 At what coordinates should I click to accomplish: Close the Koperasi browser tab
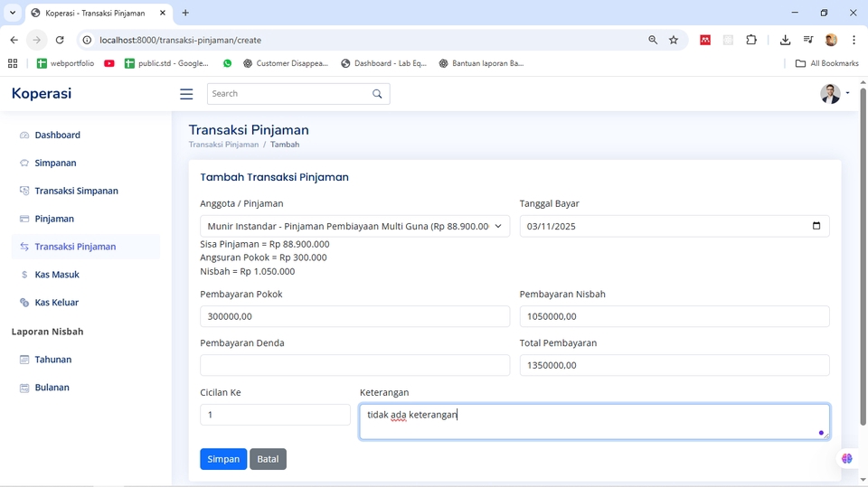[x=162, y=13]
